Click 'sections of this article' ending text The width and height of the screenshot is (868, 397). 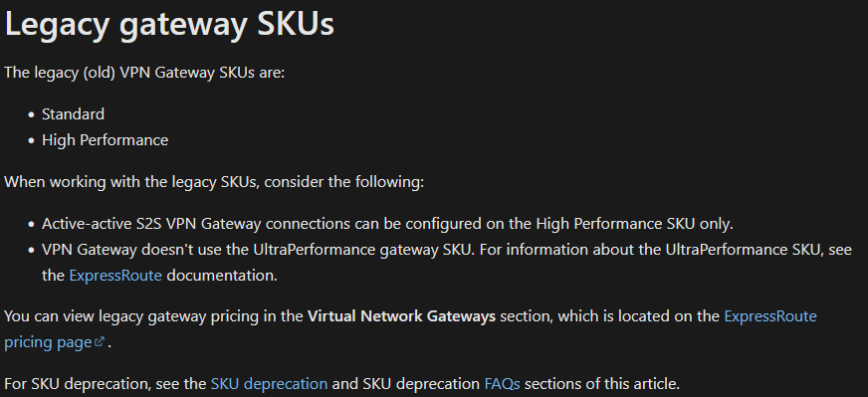tap(602, 384)
